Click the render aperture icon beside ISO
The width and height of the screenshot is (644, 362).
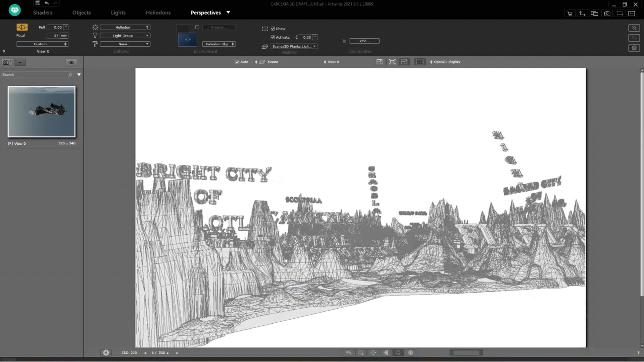[106, 353]
